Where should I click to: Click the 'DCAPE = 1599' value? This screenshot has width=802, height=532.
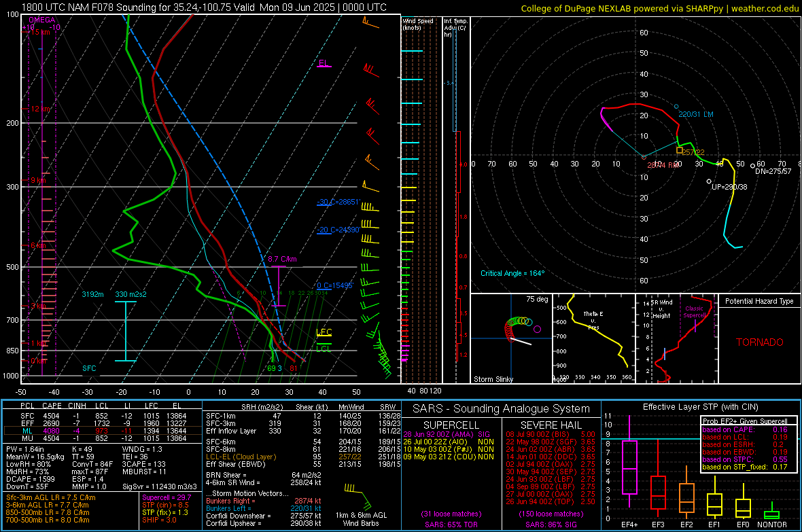tap(30, 479)
